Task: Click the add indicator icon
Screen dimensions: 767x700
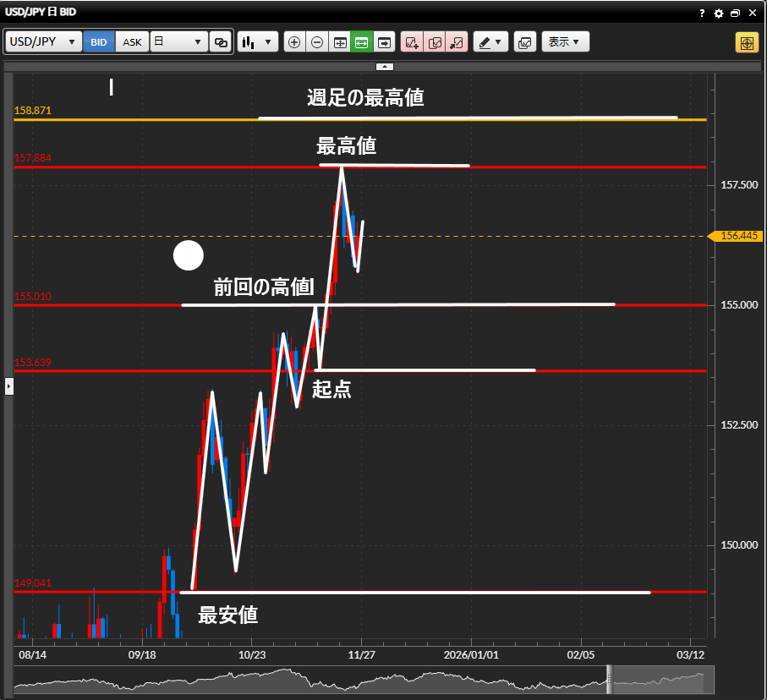Action: 412,42
